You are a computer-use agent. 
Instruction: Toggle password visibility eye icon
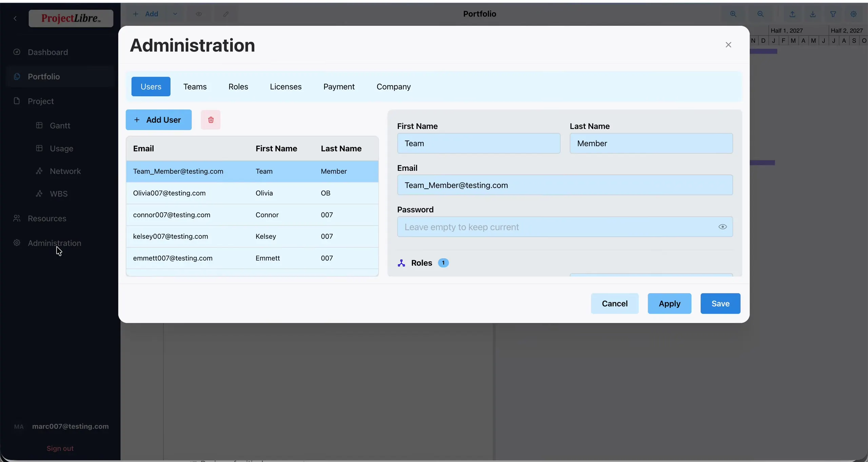coord(723,227)
